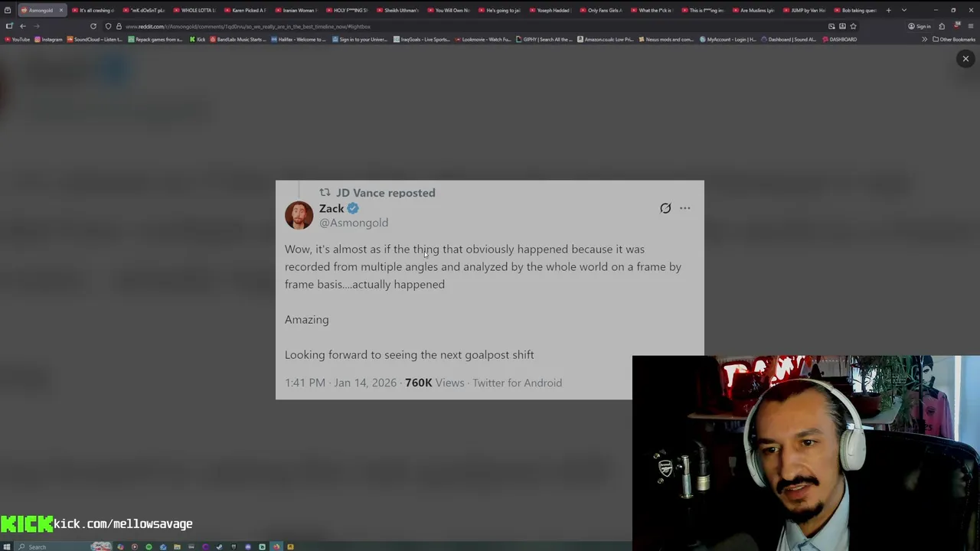Viewport: 980px width, 551px height.
Task: Open the Instagram bookmark
Action: (x=48, y=39)
